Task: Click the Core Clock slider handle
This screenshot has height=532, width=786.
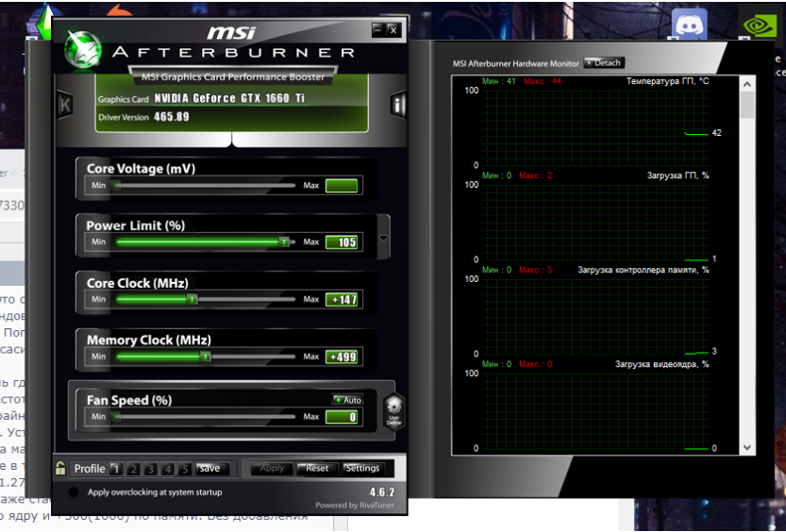Action: click(x=192, y=300)
